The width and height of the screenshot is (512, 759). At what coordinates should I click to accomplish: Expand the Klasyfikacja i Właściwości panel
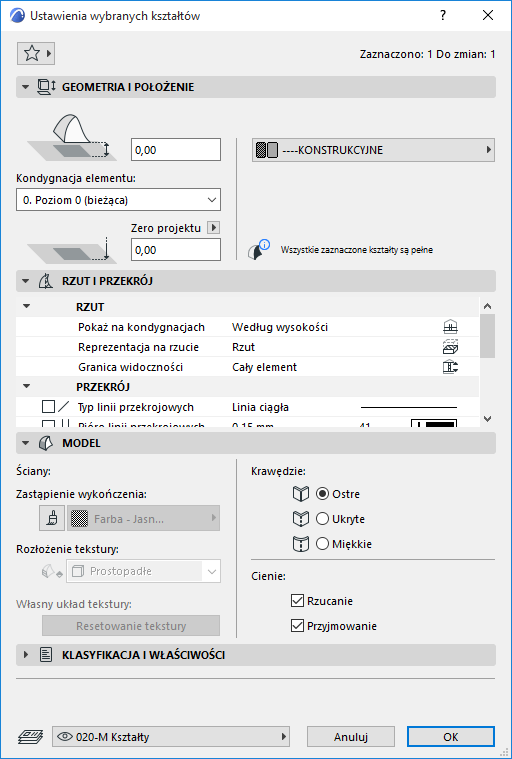[26, 655]
